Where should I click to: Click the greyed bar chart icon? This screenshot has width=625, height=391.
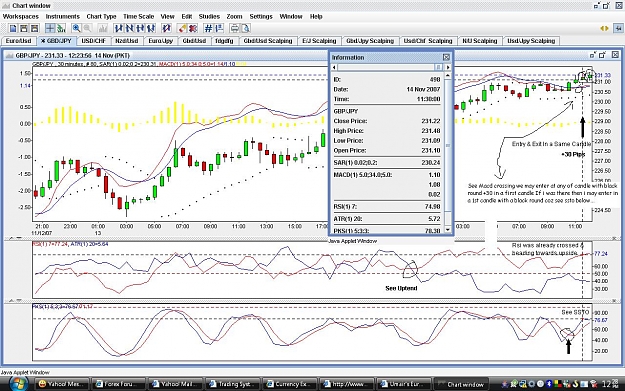coord(103,28)
